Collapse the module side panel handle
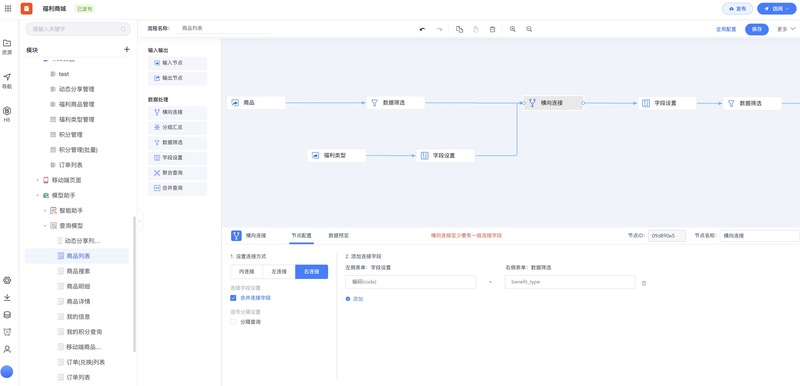The width and height of the screenshot is (800, 386). click(140, 221)
